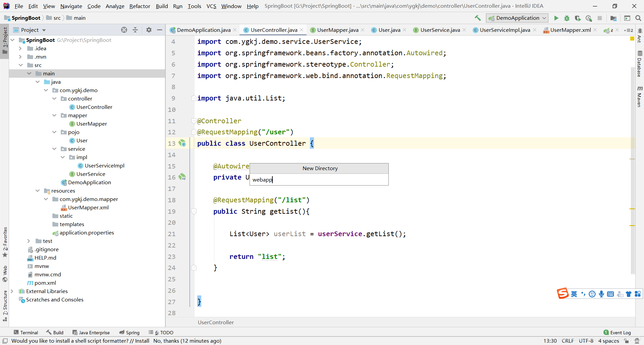Screen dimensions: 644x345
Task: Open the Build tool window
Action: point(55,333)
